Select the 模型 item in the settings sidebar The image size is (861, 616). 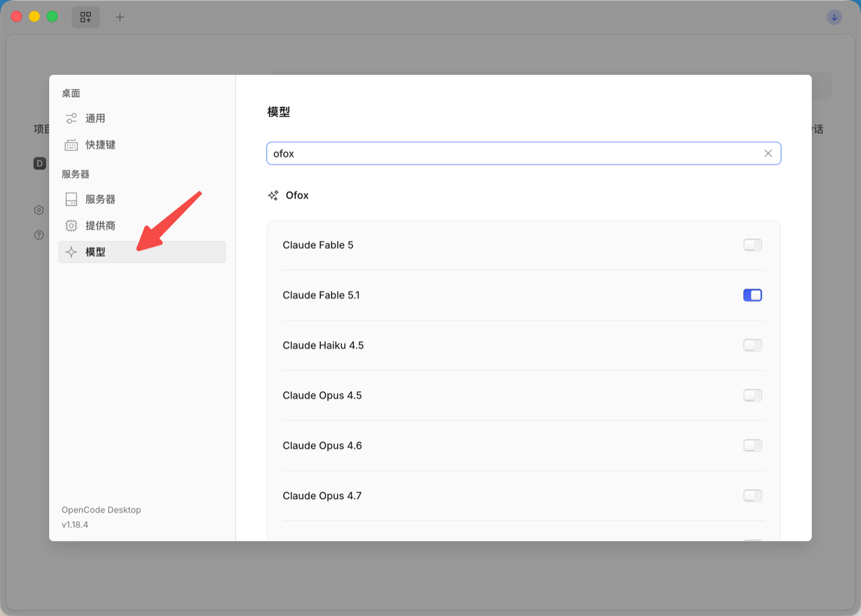coord(142,252)
